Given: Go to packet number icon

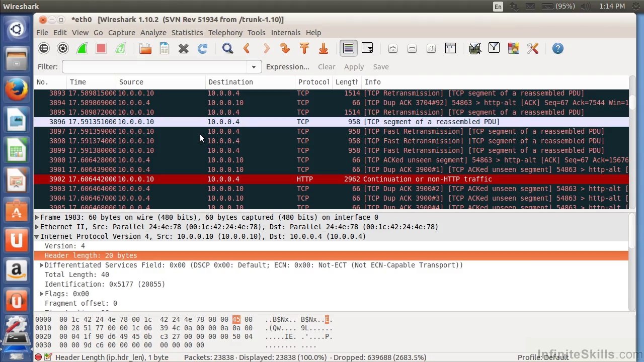Looking at the screenshot, I should pyautogui.click(x=285, y=48).
